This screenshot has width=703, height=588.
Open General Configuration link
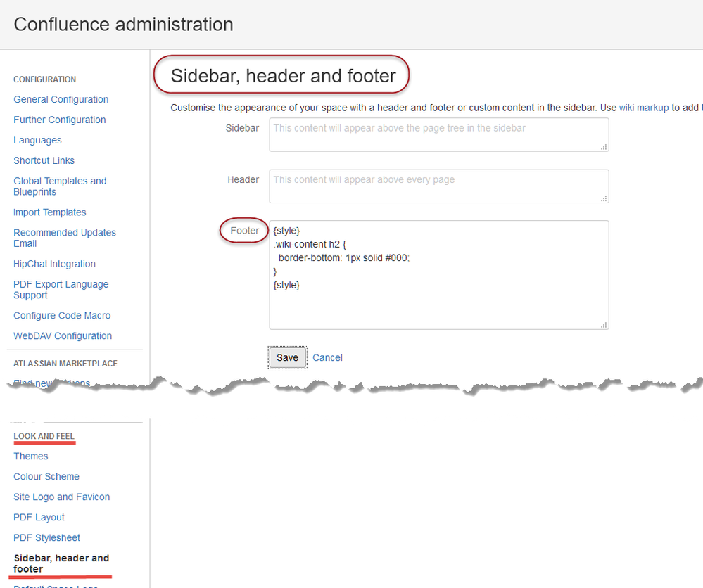[61, 99]
